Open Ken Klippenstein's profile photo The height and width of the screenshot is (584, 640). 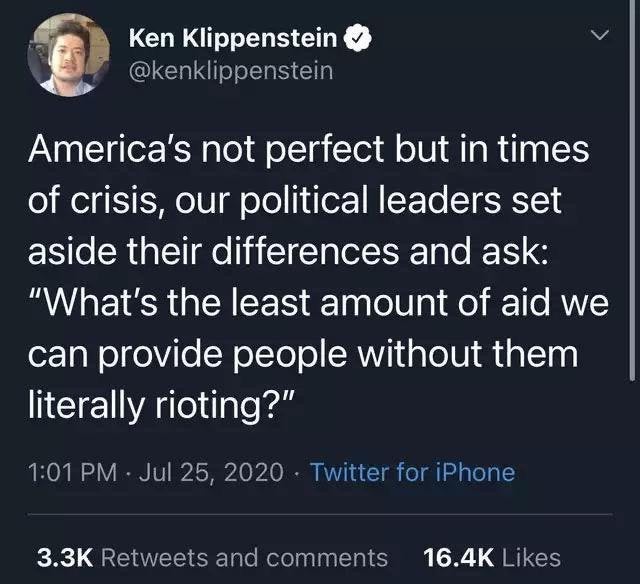(x=68, y=55)
